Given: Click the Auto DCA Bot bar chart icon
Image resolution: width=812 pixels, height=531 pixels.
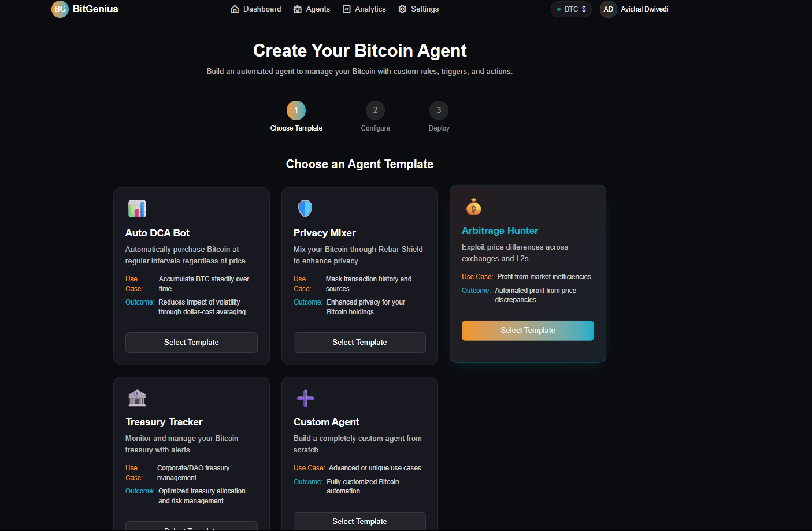Looking at the screenshot, I should click(137, 209).
